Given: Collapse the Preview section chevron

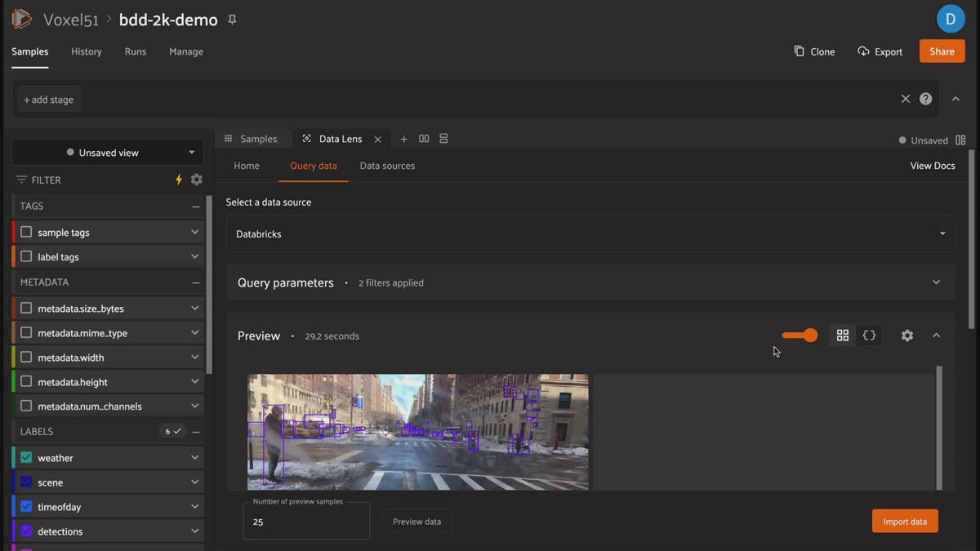Looking at the screenshot, I should point(937,335).
